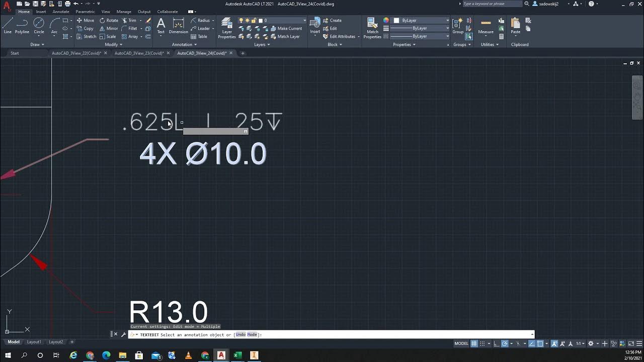
Task: Click the white layer color swatch
Action: [261, 21]
